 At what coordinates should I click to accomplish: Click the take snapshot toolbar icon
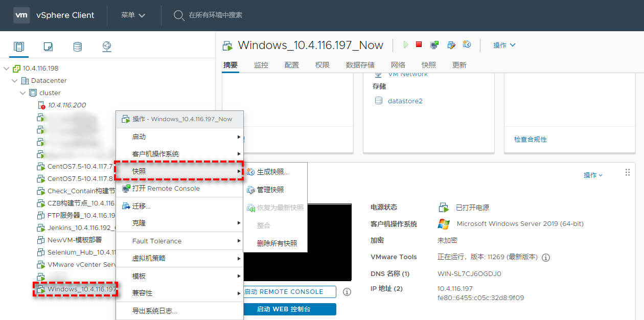[x=467, y=45]
